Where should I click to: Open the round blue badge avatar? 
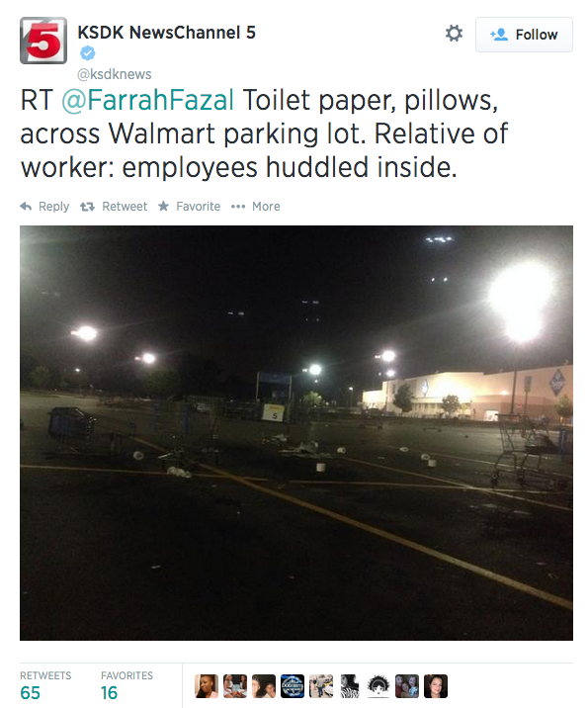293,686
